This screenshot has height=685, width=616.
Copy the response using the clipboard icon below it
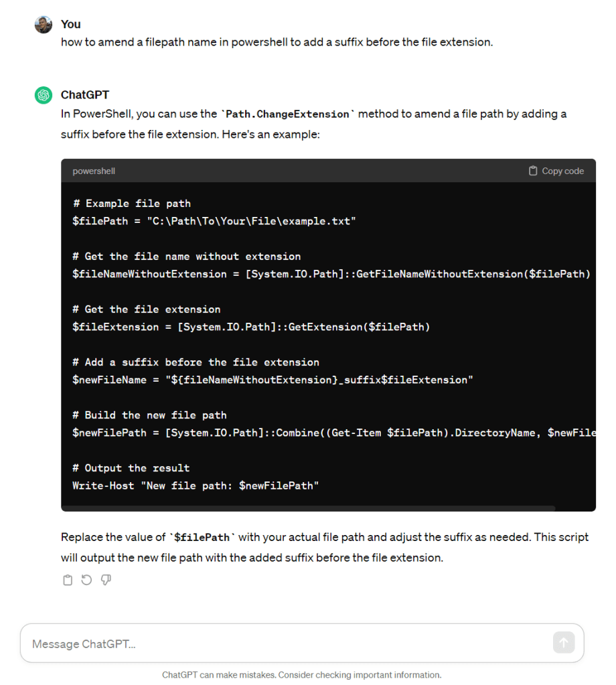pos(68,581)
